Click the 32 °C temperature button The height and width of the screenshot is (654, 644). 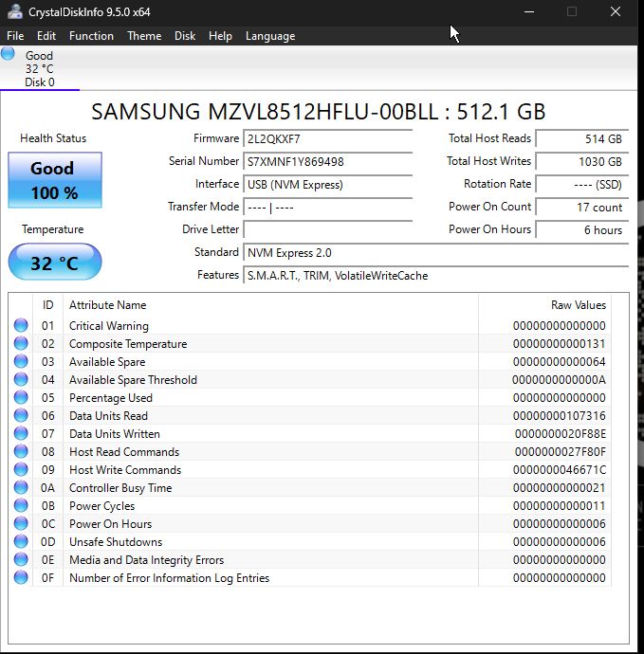55,262
